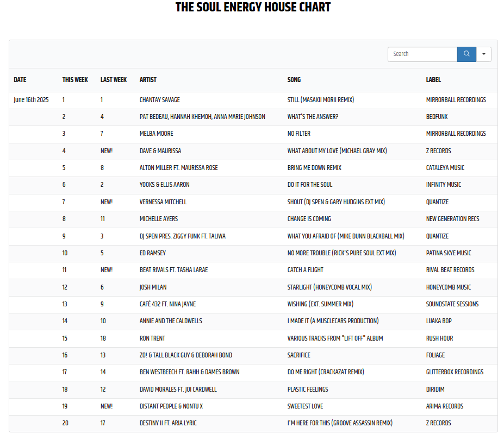Click label RUSH HOUR
The image size is (504, 440).
pos(439,338)
